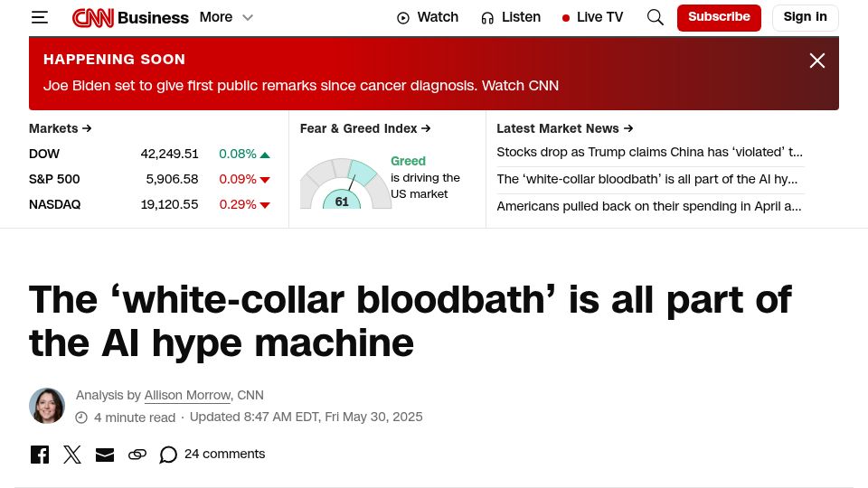Share the article on X

click(72, 455)
